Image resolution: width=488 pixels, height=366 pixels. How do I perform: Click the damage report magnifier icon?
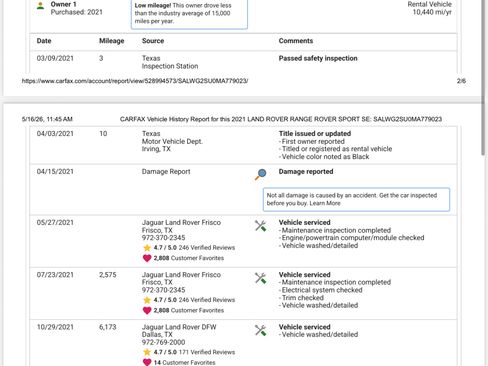coord(261,174)
